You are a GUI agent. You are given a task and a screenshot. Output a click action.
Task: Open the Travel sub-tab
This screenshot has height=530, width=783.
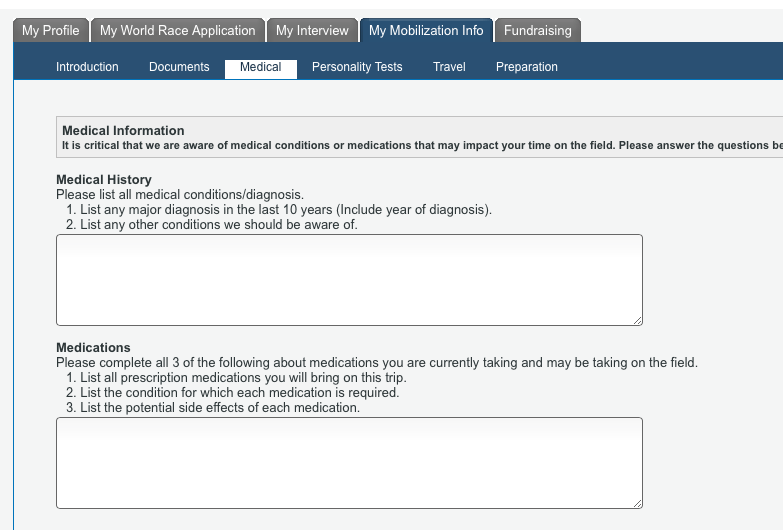[x=449, y=67]
